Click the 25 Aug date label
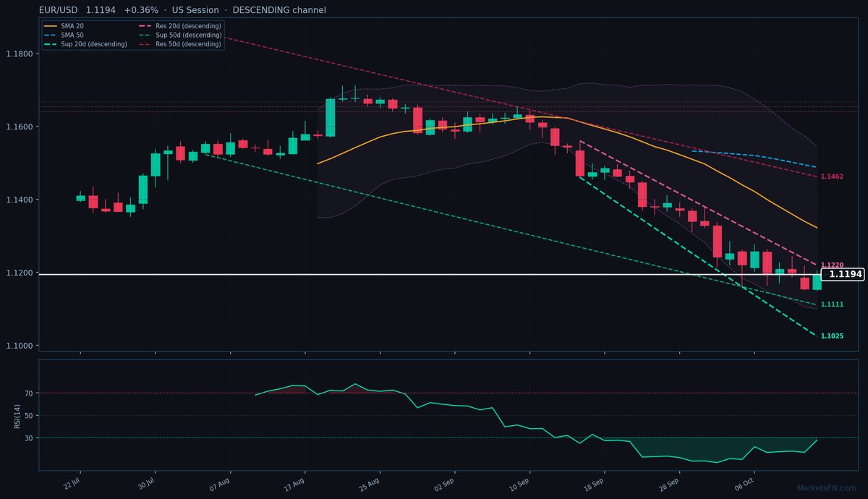868x499 pixels. pos(370,485)
